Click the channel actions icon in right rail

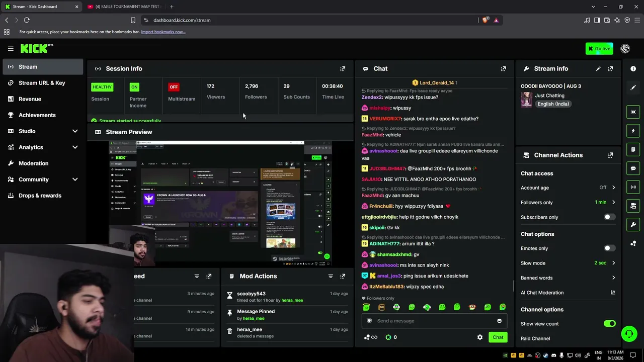point(633,206)
